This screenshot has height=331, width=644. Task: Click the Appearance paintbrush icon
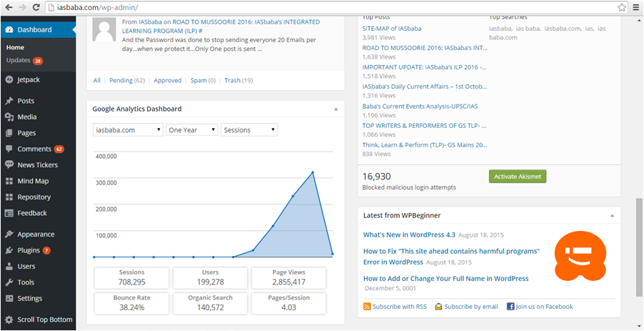(9, 234)
